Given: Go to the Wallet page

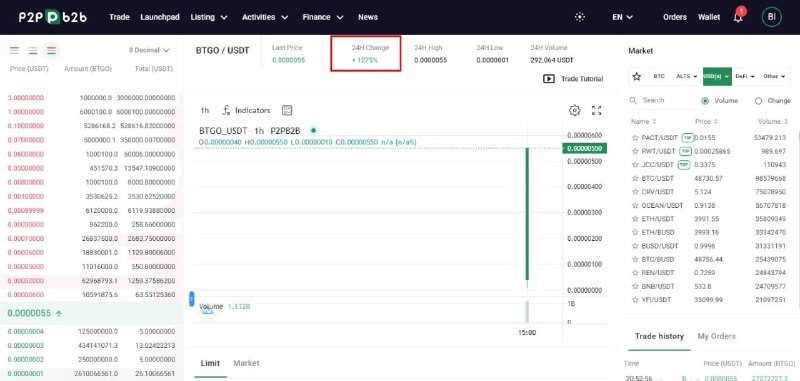Looking at the screenshot, I should tap(709, 17).
